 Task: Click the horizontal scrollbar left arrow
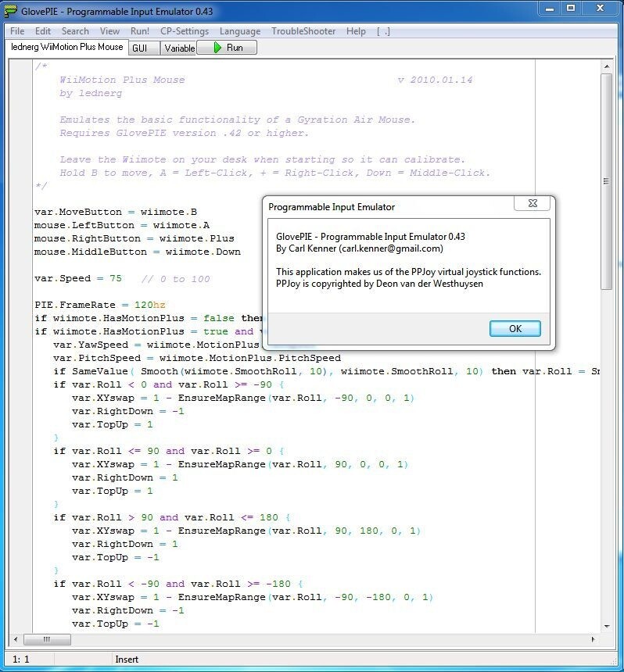click(16, 639)
